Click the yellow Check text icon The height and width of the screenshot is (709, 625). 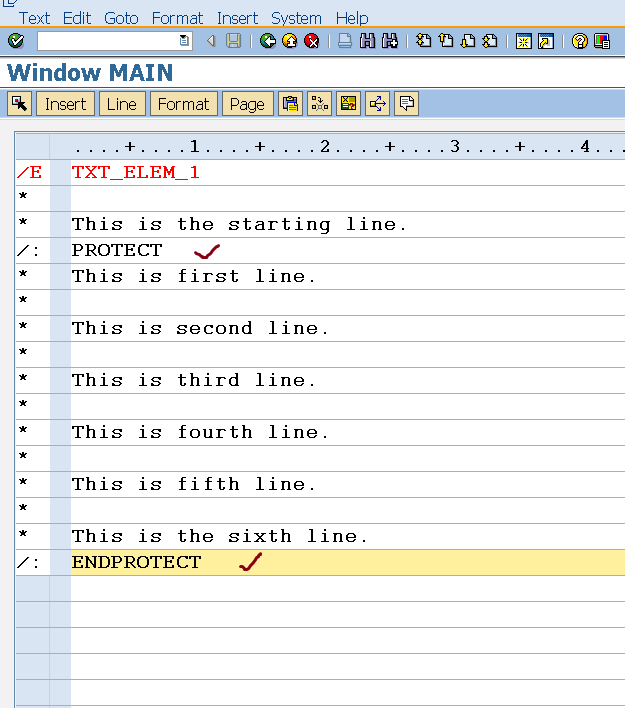[x=348, y=104]
